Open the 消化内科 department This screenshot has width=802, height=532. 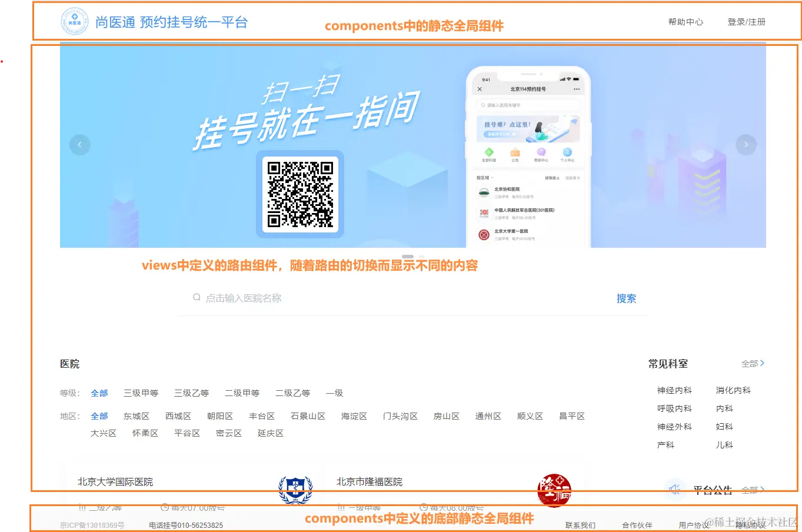[733, 390]
